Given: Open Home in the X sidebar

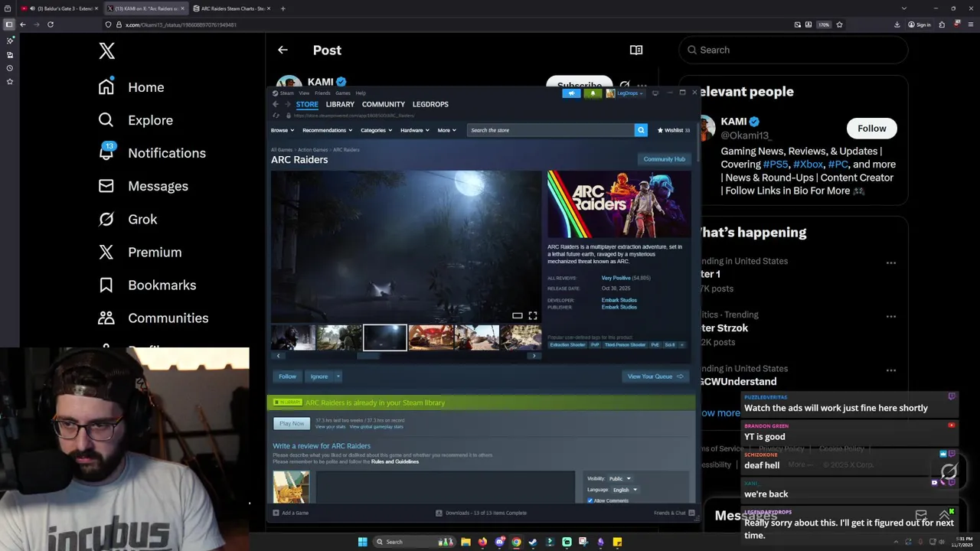Looking at the screenshot, I should coord(131,87).
